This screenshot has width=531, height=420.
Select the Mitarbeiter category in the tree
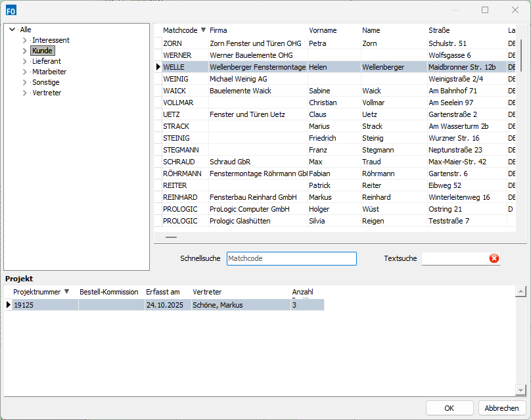coord(49,72)
